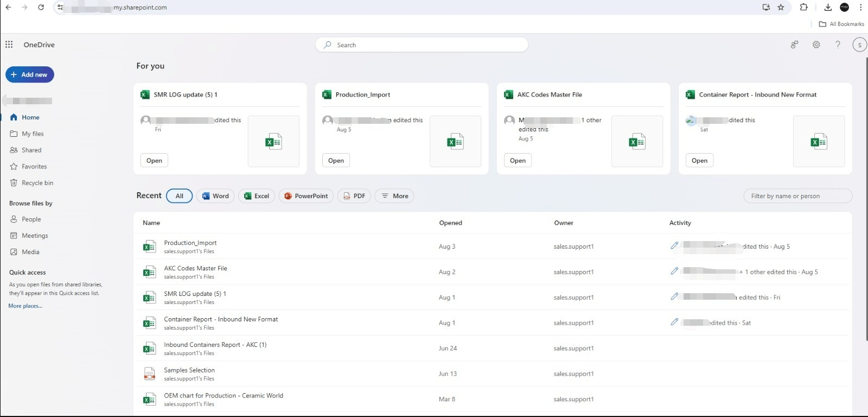Open the browser extensions puzzle icon
The image size is (868, 417).
804,8
